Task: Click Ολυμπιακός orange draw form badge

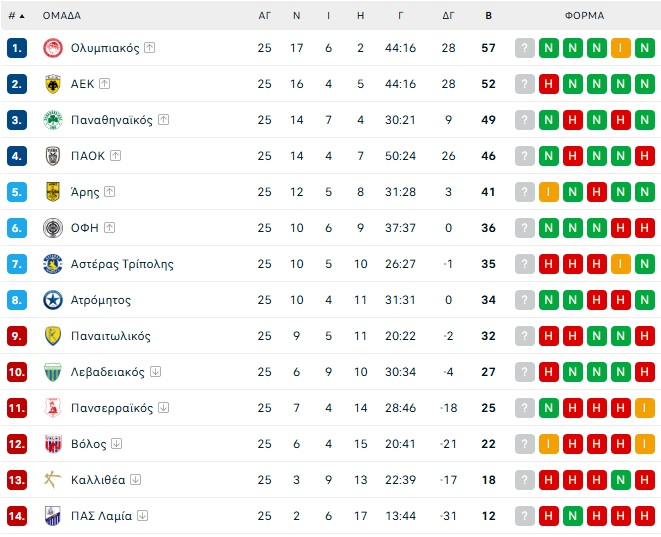Action: point(621,48)
